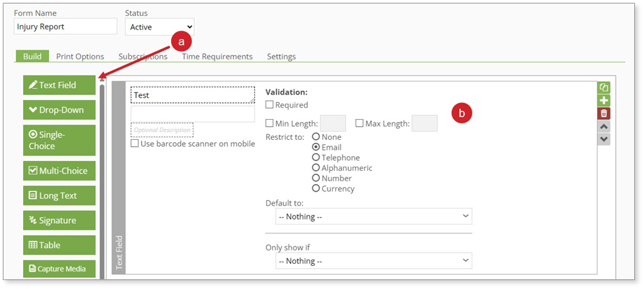This screenshot has height=289, width=644.
Task: Add a Capture Media field element
Action: (x=59, y=269)
